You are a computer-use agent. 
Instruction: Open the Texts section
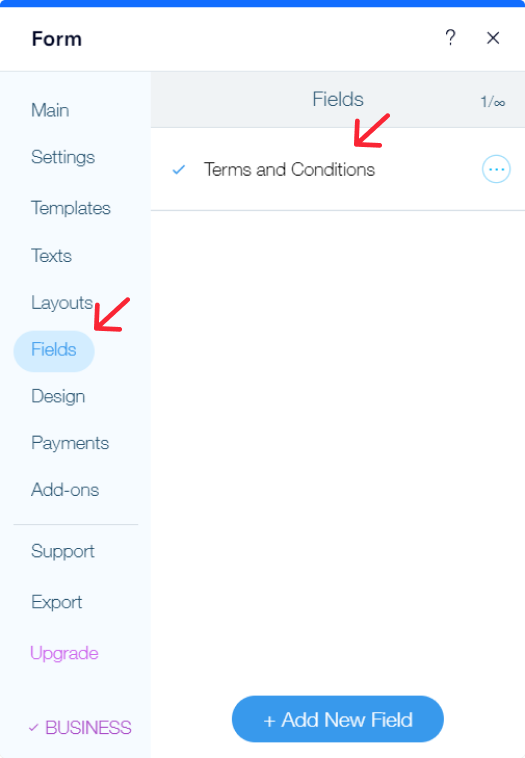coord(51,256)
